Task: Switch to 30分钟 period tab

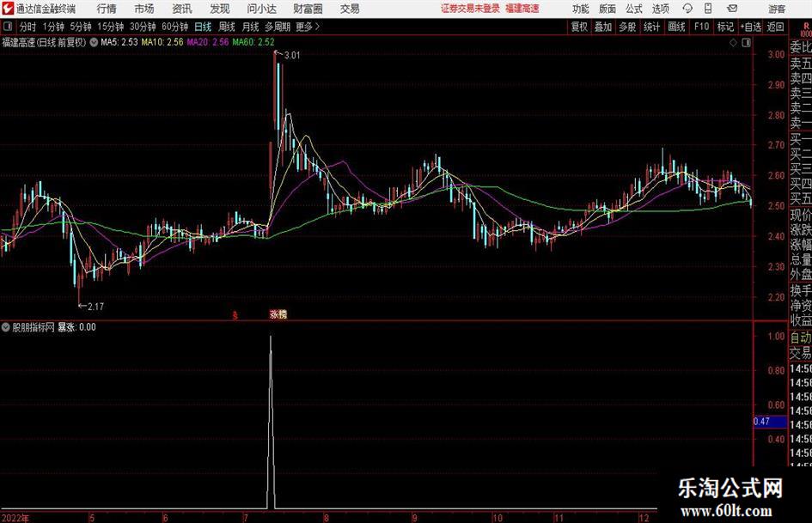Action: [143, 27]
